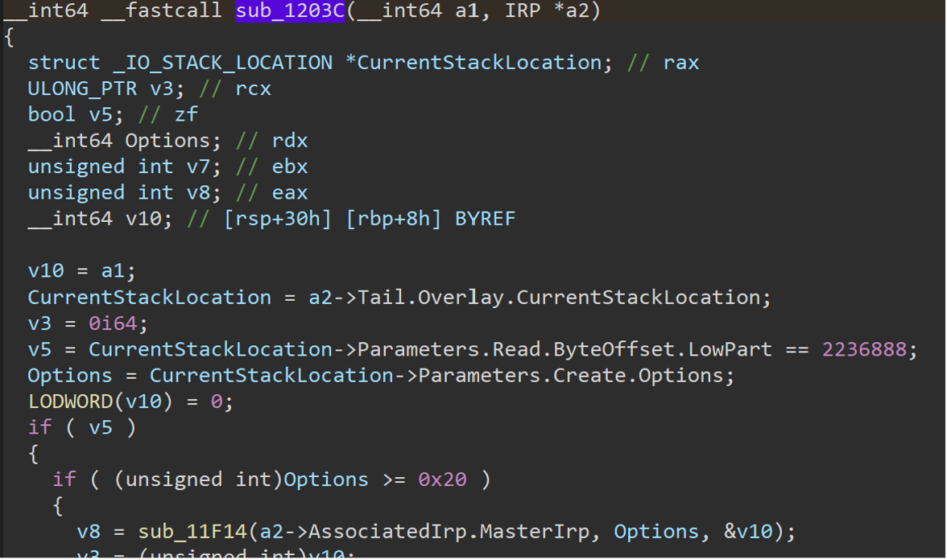947x560 pixels.
Task: Select the Options variable assignment
Action: (x=70, y=375)
